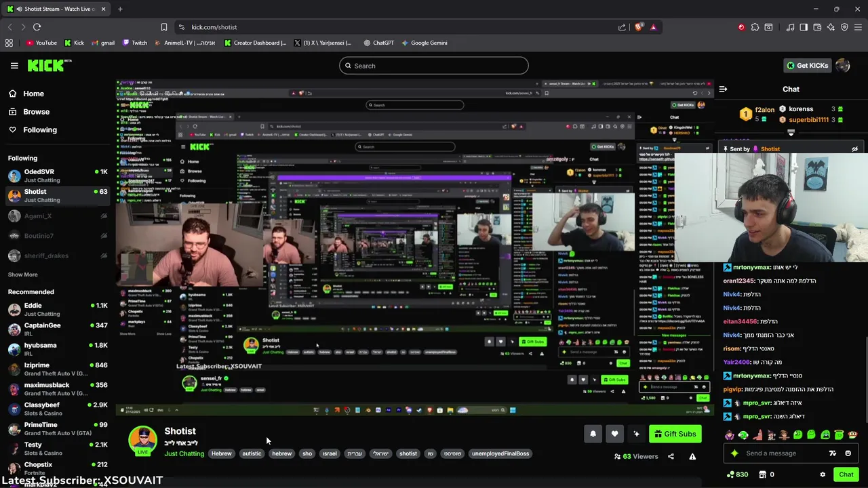This screenshot has height=488, width=868.
Task: Click the share stream icon
Action: (671, 456)
